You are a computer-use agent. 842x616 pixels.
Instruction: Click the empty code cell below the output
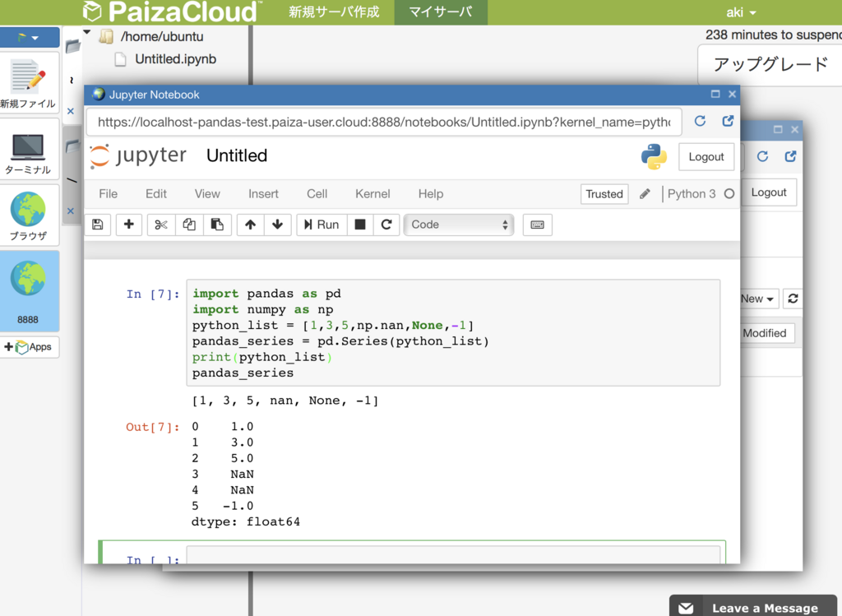(453, 555)
